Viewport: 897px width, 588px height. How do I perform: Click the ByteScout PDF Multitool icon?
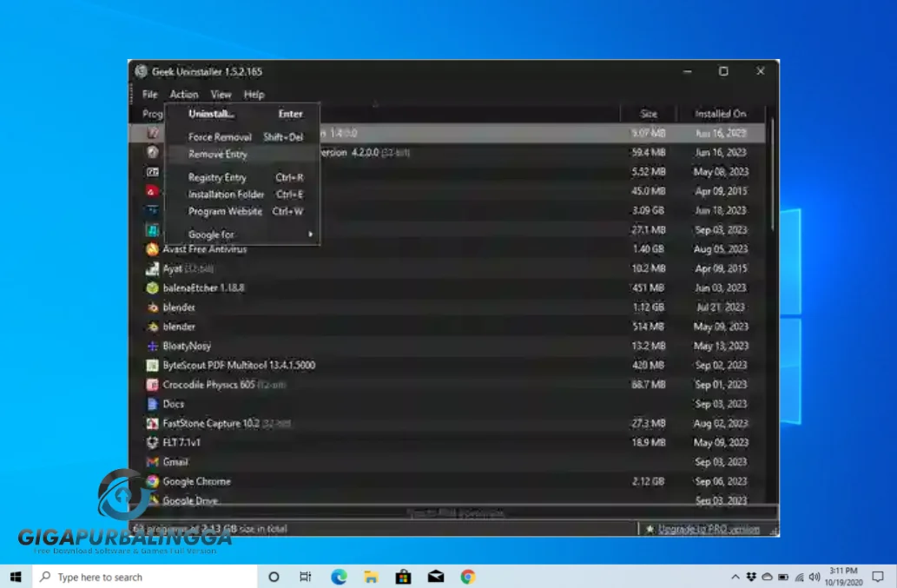(x=152, y=365)
